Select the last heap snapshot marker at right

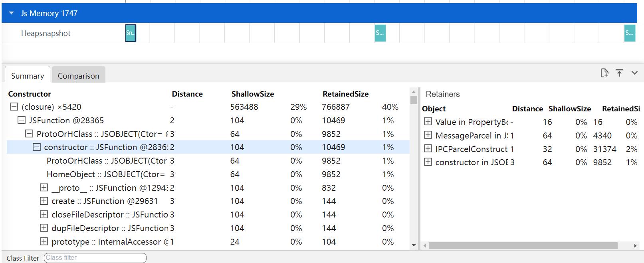(629, 33)
